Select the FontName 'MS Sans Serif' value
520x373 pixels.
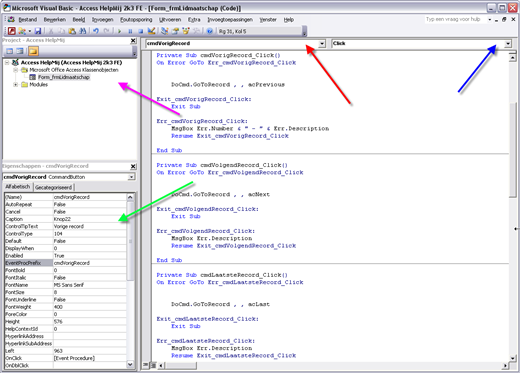90,285
